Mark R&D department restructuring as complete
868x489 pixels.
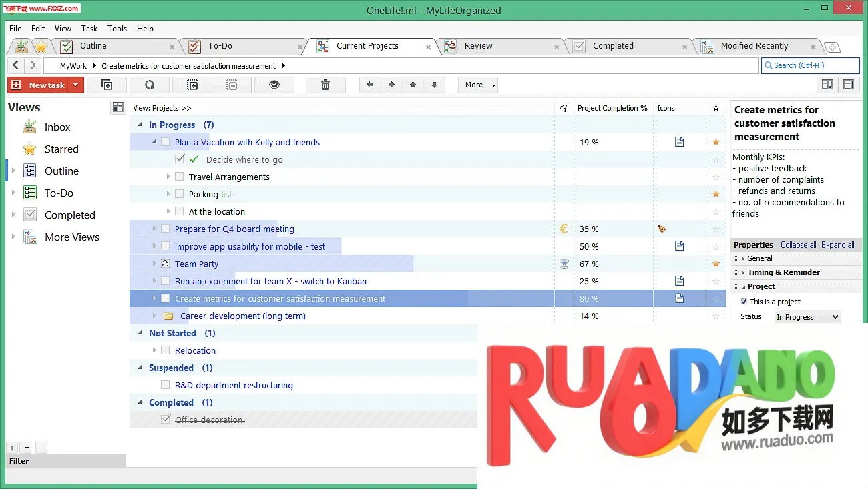[165, 385]
